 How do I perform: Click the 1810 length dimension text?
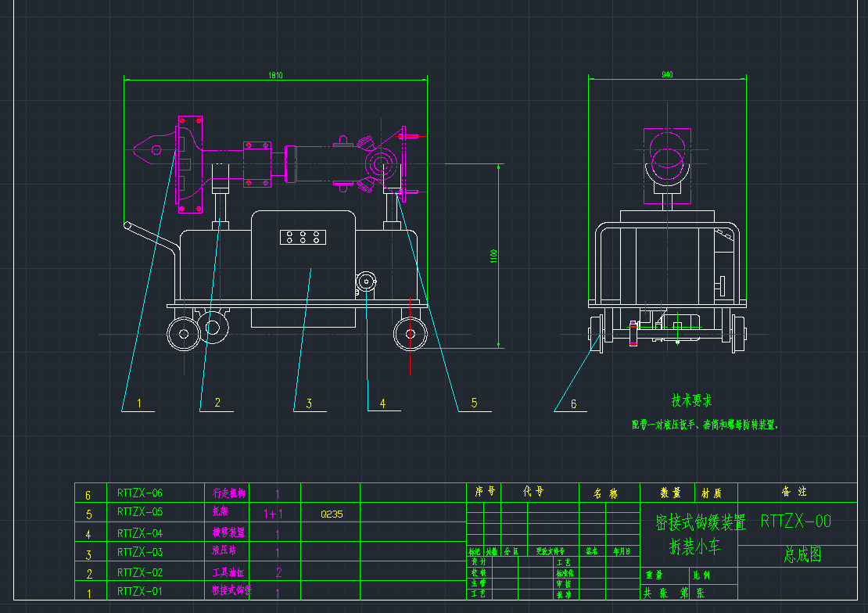point(275,75)
